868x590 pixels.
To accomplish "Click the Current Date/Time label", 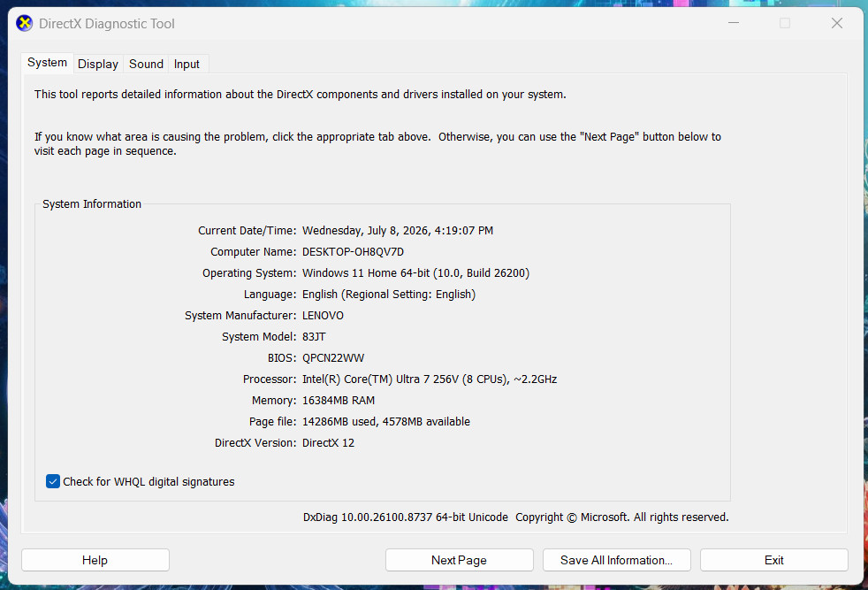I will (x=247, y=231).
